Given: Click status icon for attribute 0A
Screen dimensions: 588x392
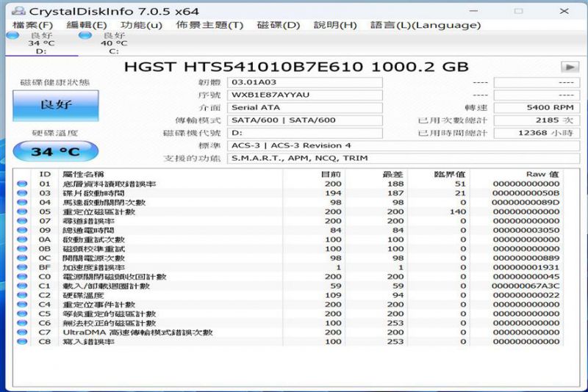Looking at the screenshot, I should 22,239.
